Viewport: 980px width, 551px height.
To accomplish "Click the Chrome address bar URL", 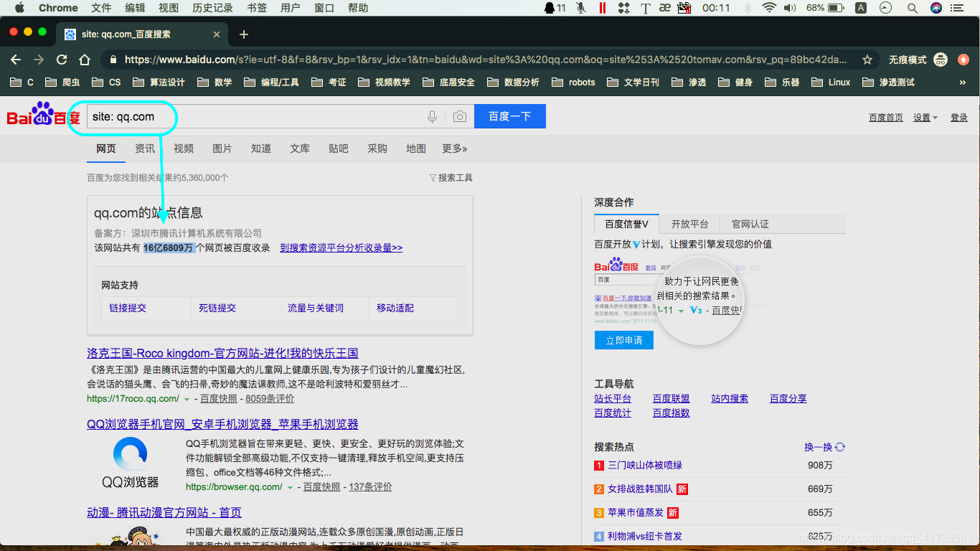I will [486, 60].
